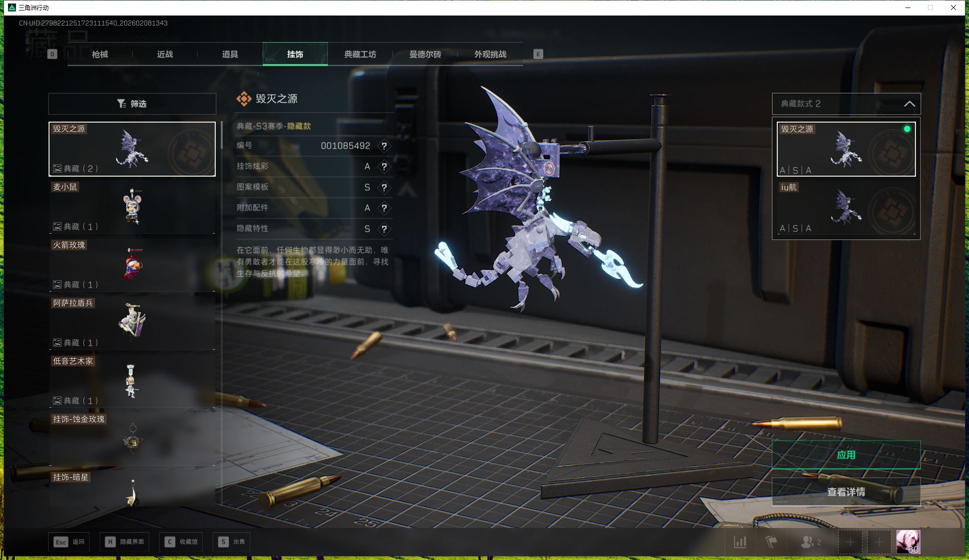Click the charm list scrollbar
Screen dimensions: 969x560
tap(221, 136)
